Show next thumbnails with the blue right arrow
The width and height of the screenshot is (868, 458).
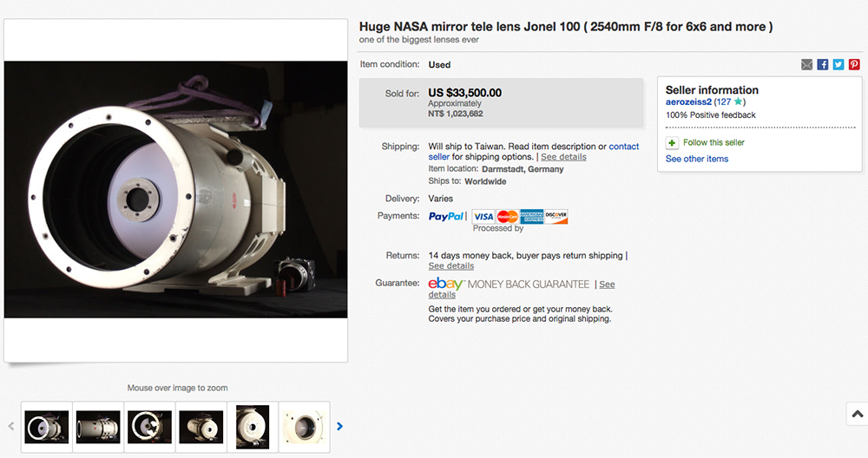click(x=339, y=426)
